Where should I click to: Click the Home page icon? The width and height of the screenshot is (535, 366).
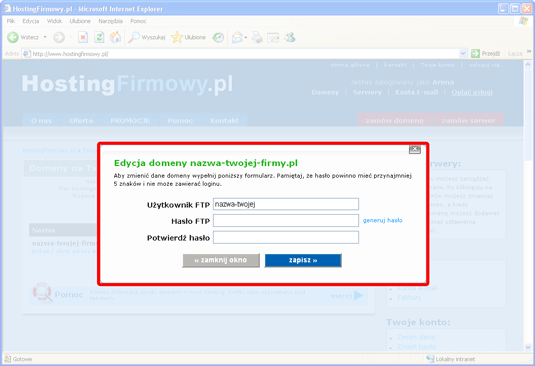tap(115, 37)
